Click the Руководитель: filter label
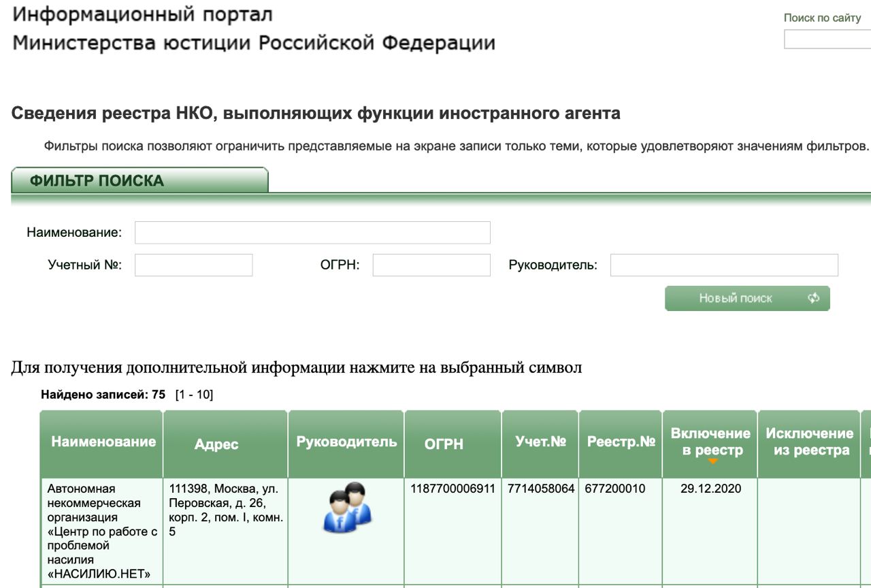 pyautogui.click(x=553, y=265)
